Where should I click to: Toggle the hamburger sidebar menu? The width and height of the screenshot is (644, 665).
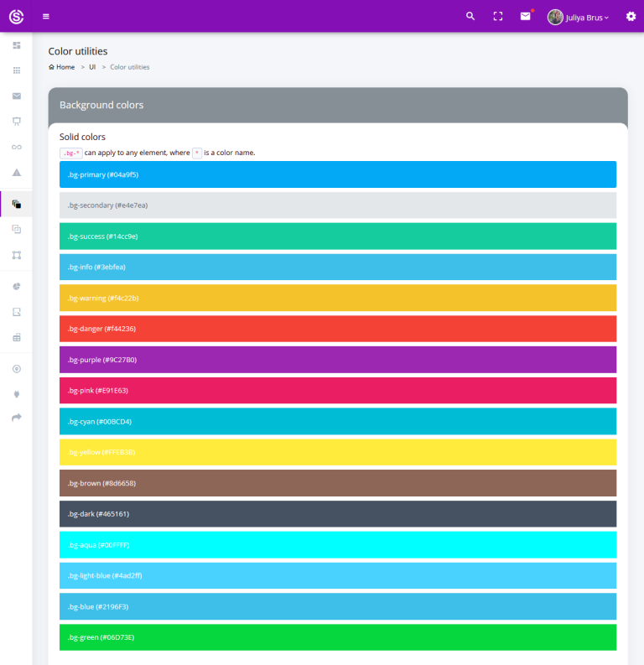(x=46, y=16)
